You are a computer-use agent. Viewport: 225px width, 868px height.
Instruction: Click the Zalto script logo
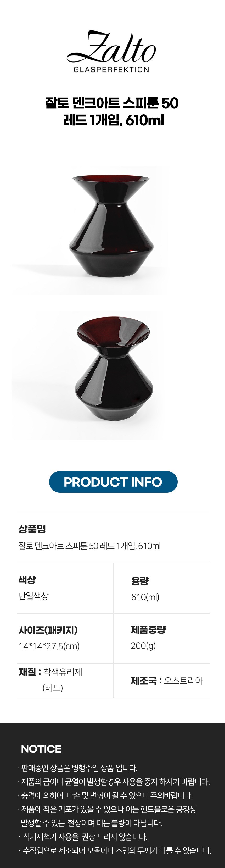(111, 47)
